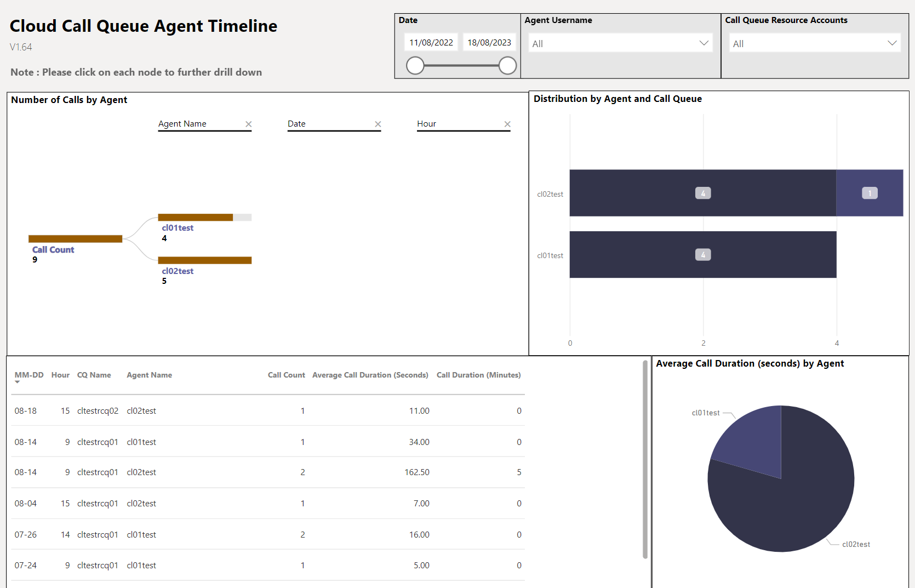Sort table by Average Call Duration (Seconds) header

[x=370, y=375]
